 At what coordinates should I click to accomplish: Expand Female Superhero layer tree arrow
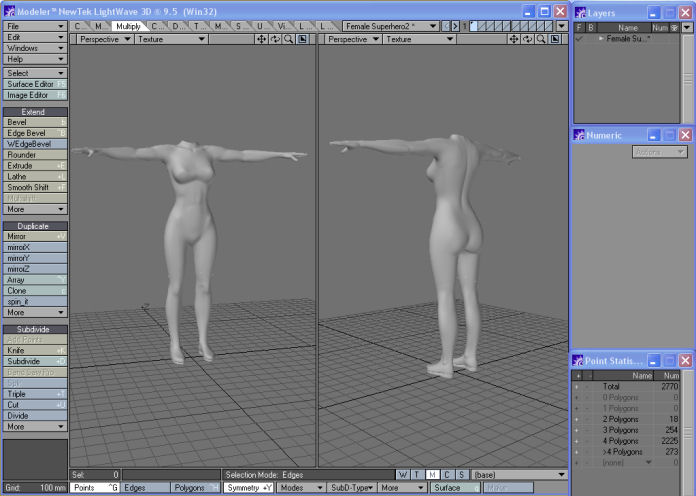tap(602, 38)
